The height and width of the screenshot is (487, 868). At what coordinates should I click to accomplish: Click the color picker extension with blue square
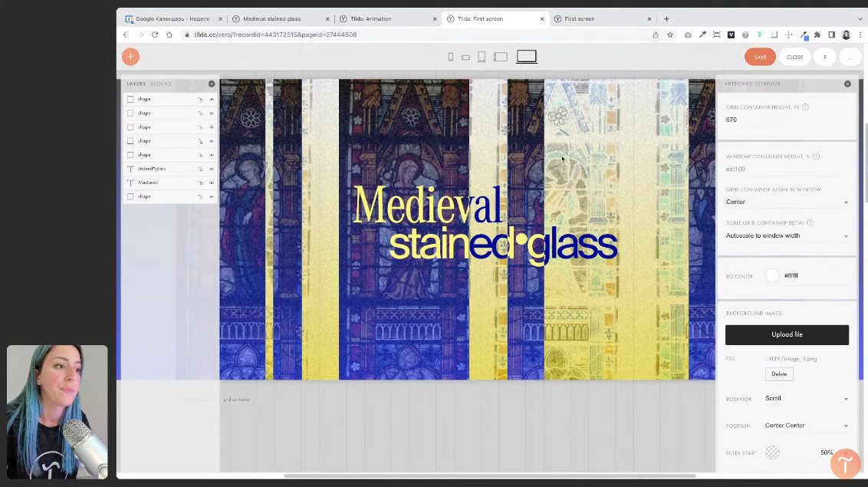pyautogui.click(x=804, y=35)
